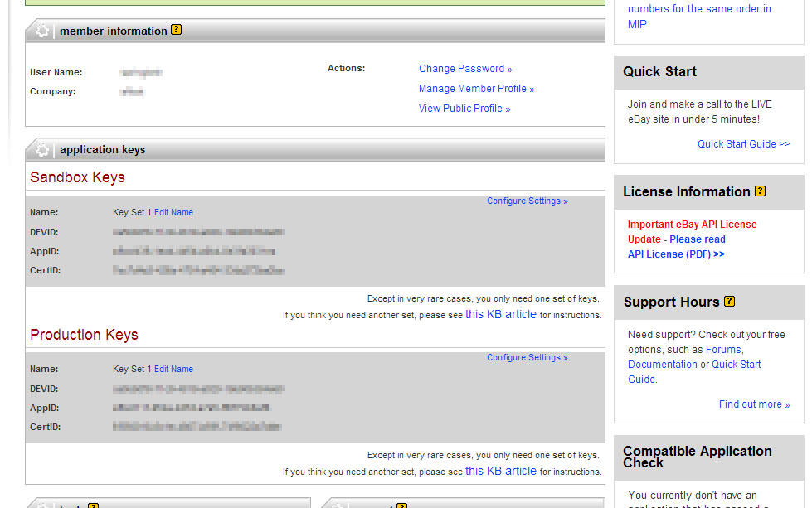
Task: Click the Sandbox Keys heading
Action: point(77,177)
